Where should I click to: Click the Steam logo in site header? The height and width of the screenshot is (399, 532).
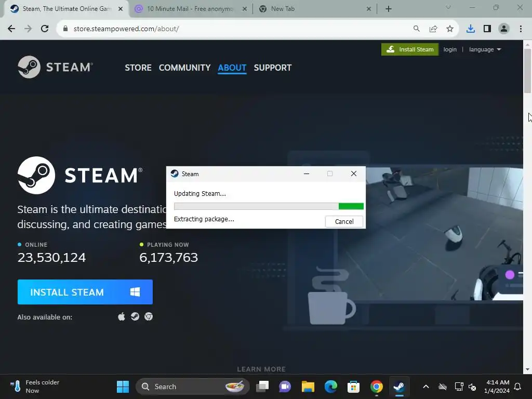55,67
